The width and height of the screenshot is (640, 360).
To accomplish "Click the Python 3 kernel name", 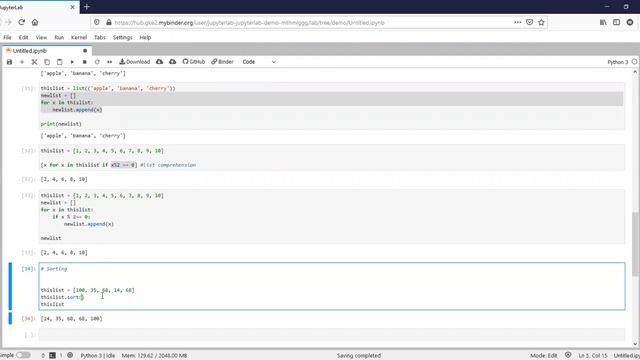I will pos(618,62).
